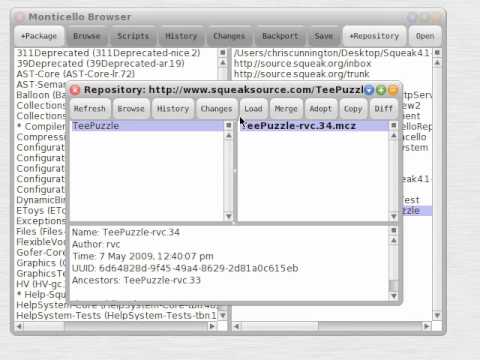Click the green expand icon of Repository window

coord(381,90)
